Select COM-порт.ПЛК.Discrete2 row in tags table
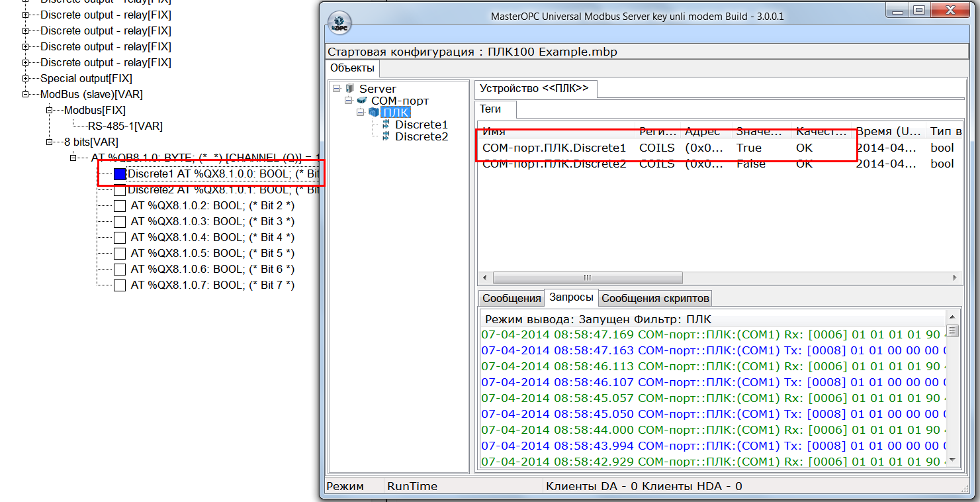Screen dimensions: 980x502 click(x=554, y=164)
